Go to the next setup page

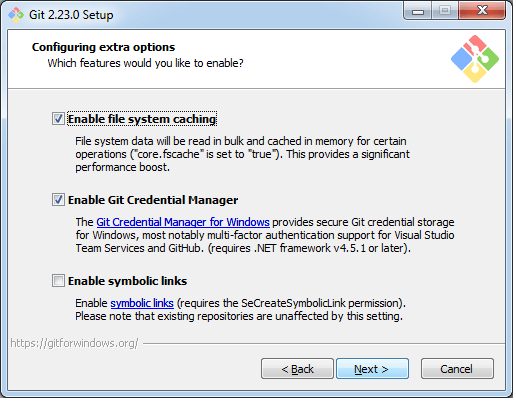[372, 369]
